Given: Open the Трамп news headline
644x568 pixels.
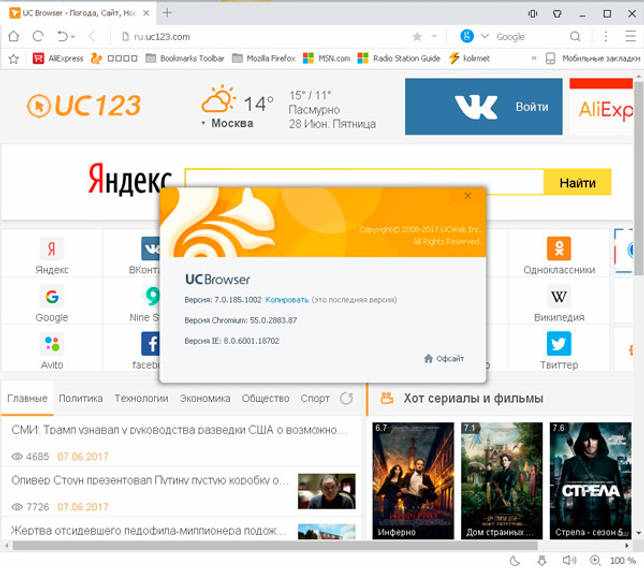Looking at the screenshot, I should point(179,430).
